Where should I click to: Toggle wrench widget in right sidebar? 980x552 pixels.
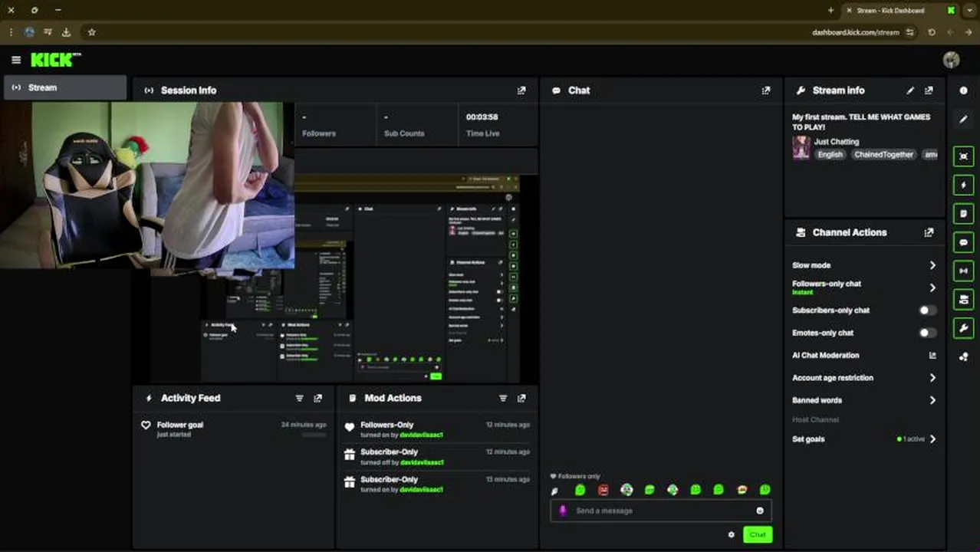click(964, 328)
